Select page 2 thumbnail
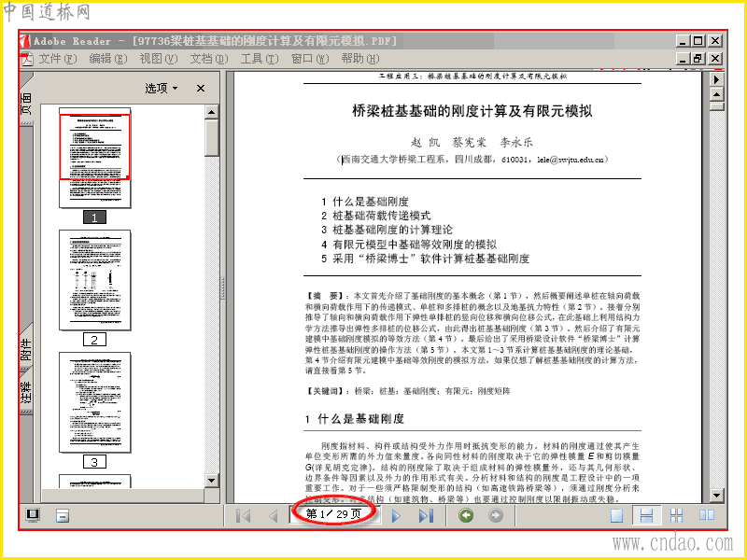The image size is (747, 560). point(95,280)
